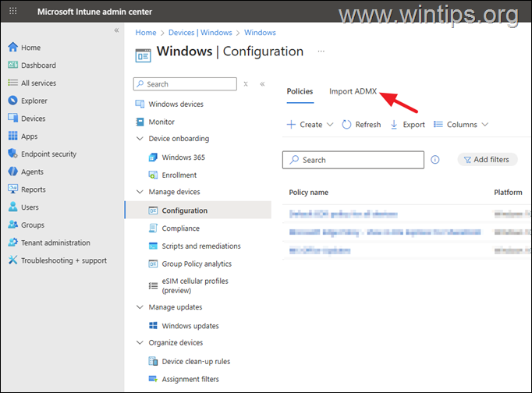
Task: Open Device clean-up rules label
Action: pos(196,361)
